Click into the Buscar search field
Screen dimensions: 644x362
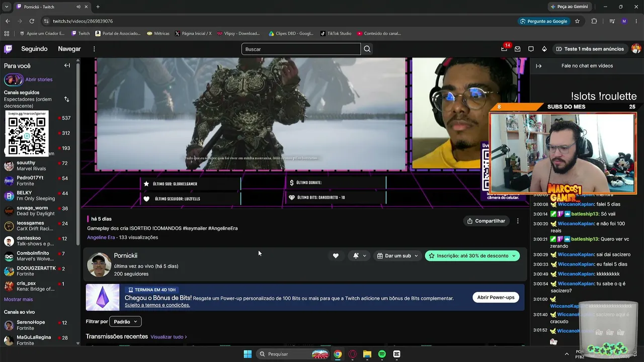[301, 49]
